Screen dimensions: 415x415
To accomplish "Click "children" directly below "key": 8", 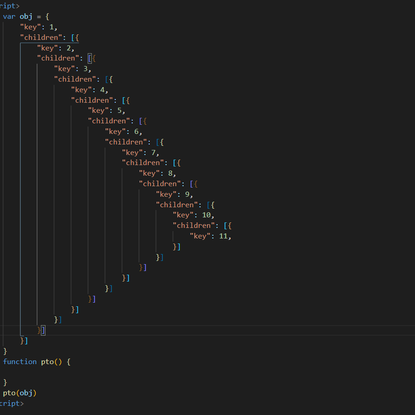I will (160, 184).
